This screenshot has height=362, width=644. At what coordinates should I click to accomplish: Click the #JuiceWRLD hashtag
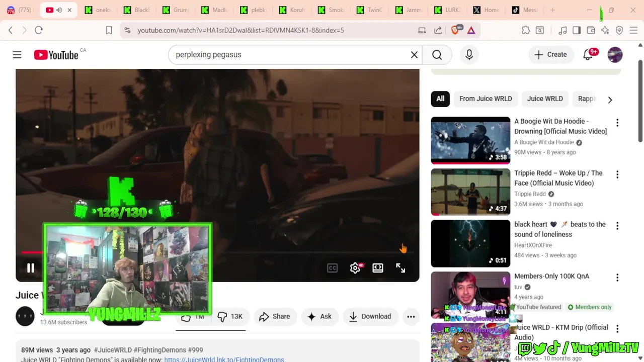click(x=113, y=350)
